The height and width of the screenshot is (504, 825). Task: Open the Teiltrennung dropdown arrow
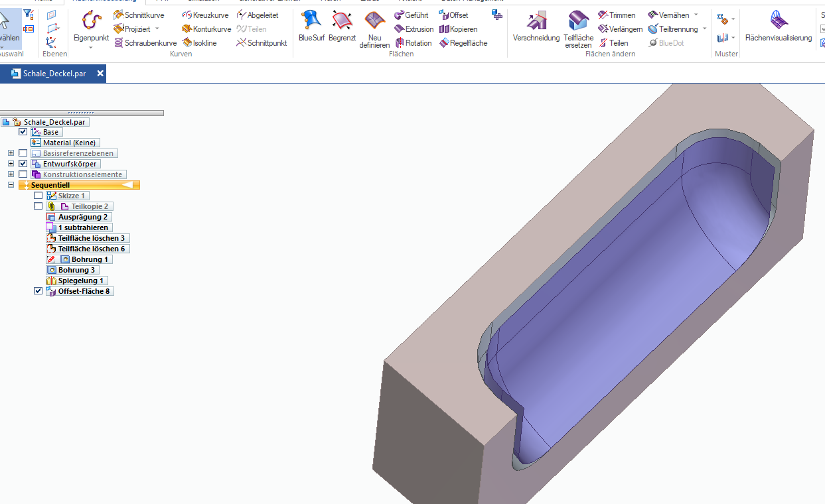pos(705,29)
